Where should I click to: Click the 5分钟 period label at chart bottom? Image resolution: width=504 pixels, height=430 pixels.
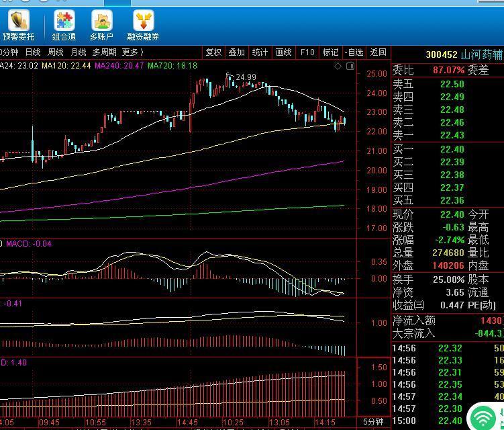point(374,422)
